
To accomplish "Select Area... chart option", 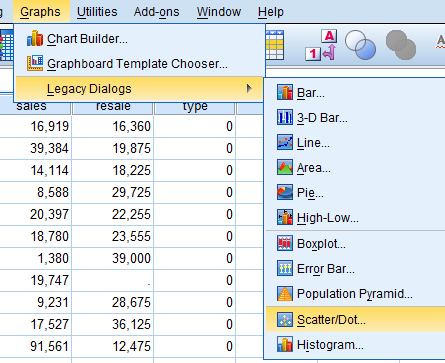I will coord(355,167).
